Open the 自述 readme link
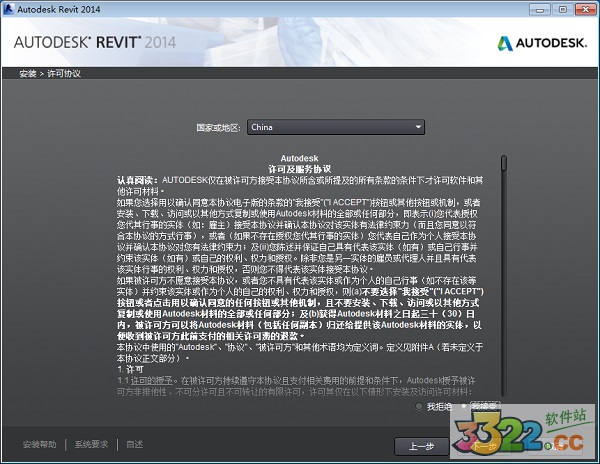This screenshot has width=600, height=464. 135,444
